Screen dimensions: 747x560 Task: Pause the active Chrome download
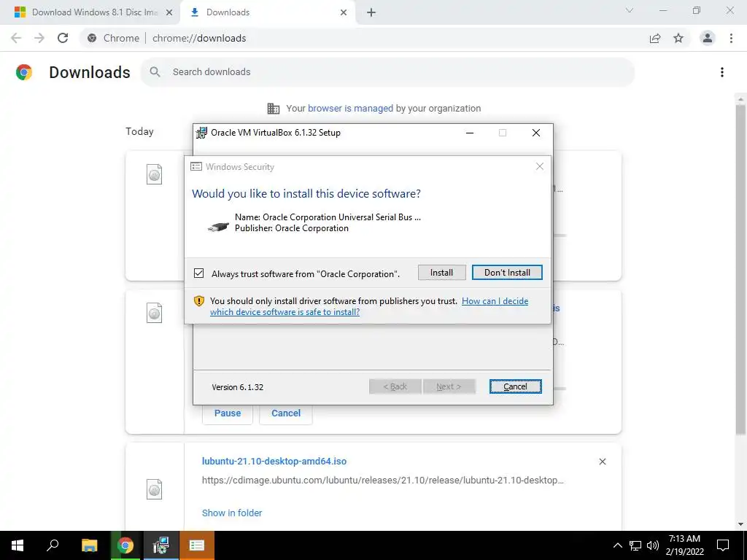(x=228, y=413)
